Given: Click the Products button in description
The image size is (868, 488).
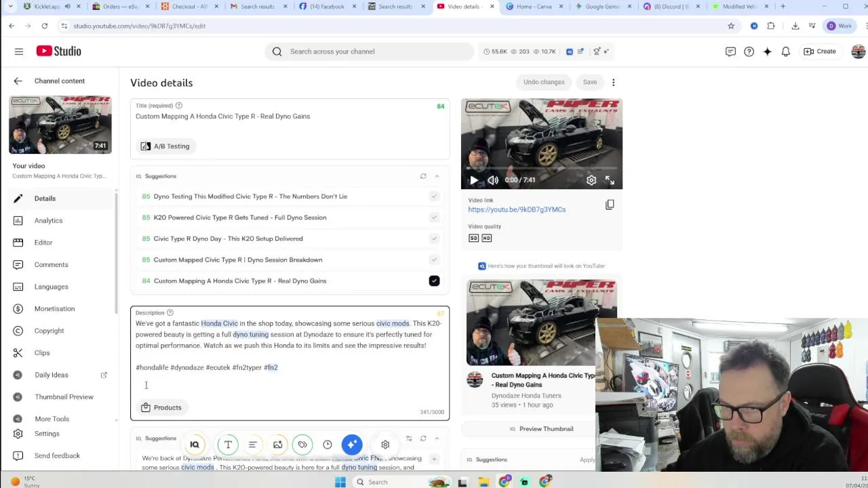Looking at the screenshot, I should 161,407.
